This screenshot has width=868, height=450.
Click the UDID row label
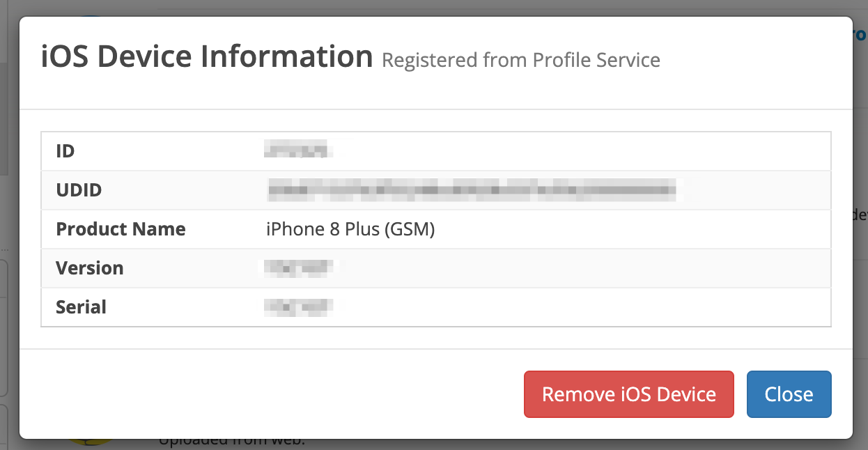[x=79, y=189]
